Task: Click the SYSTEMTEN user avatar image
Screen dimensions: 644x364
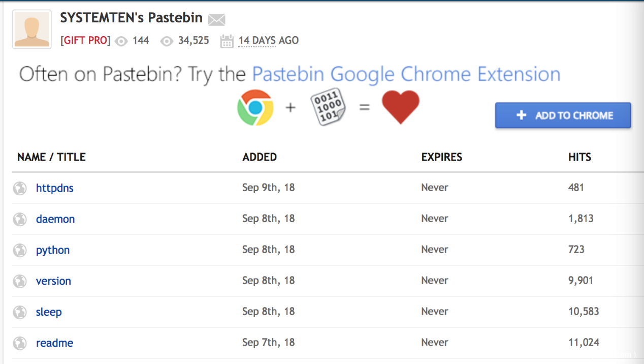Action: tap(32, 29)
